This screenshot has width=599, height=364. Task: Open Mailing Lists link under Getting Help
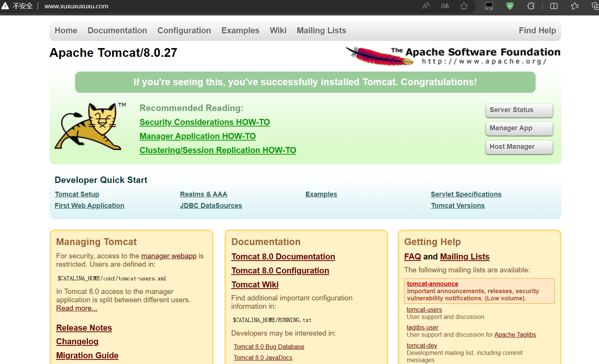[x=465, y=257]
